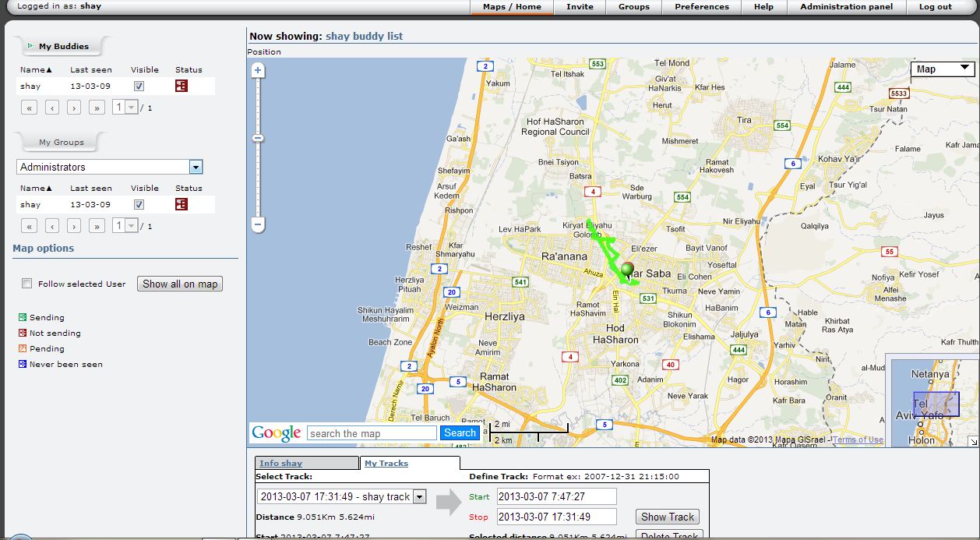Sort My Buddies by Last seen column
Image resolution: width=980 pixels, height=540 pixels.
(91, 69)
